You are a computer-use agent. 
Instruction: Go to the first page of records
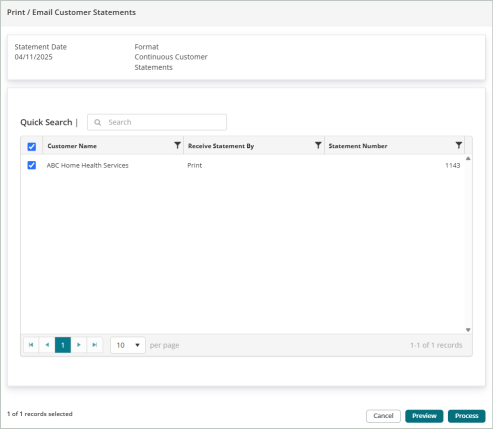(x=31, y=345)
